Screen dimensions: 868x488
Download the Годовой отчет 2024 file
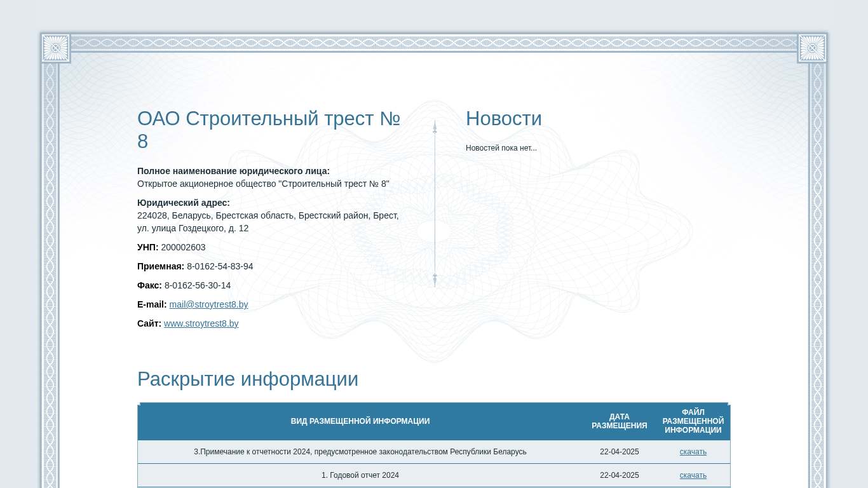click(x=693, y=475)
